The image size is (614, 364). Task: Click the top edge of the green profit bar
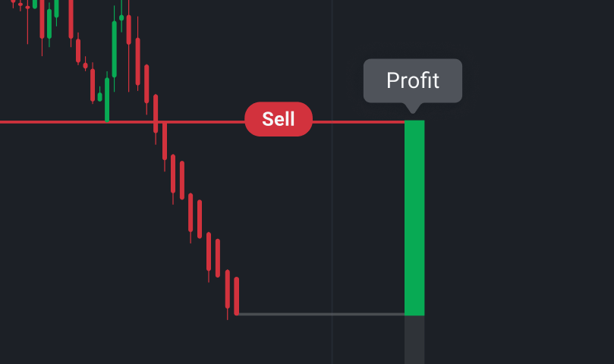pyautogui.click(x=414, y=121)
